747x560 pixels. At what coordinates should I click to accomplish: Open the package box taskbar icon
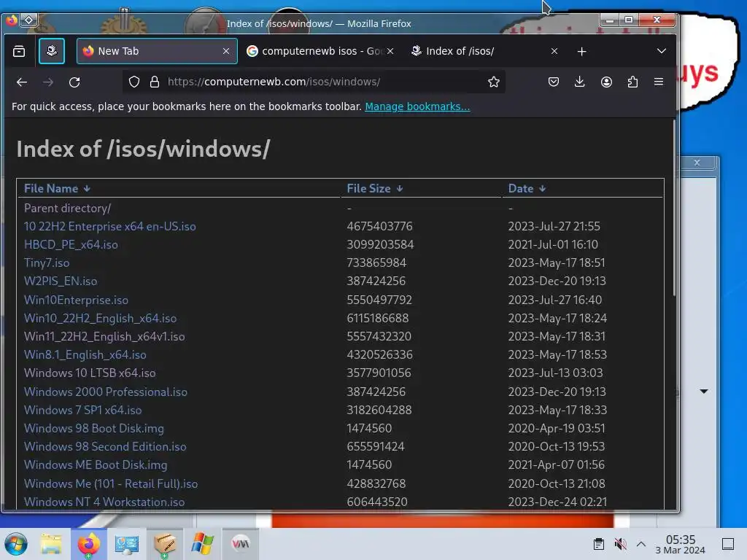click(x=164, y=544)
